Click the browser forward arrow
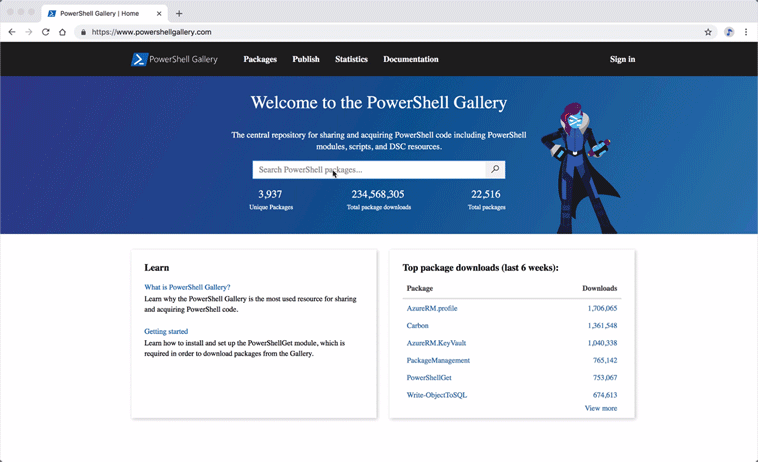The image size is (758, 462). pos(29,32)
